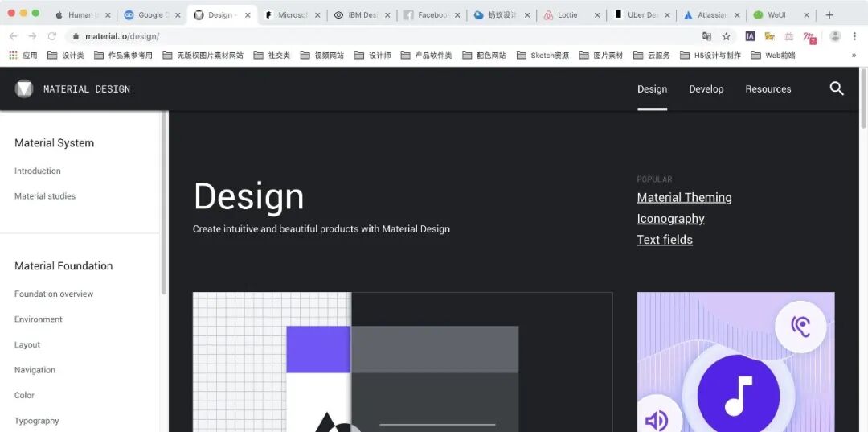Viewport: 868px width, 432px height.
Task: Open Foundation overview in the sidebar
Action: [x=54, y=294]
